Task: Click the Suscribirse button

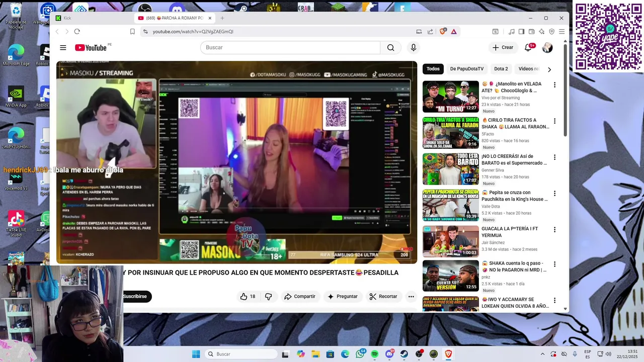Action: (x=135, y=297)
